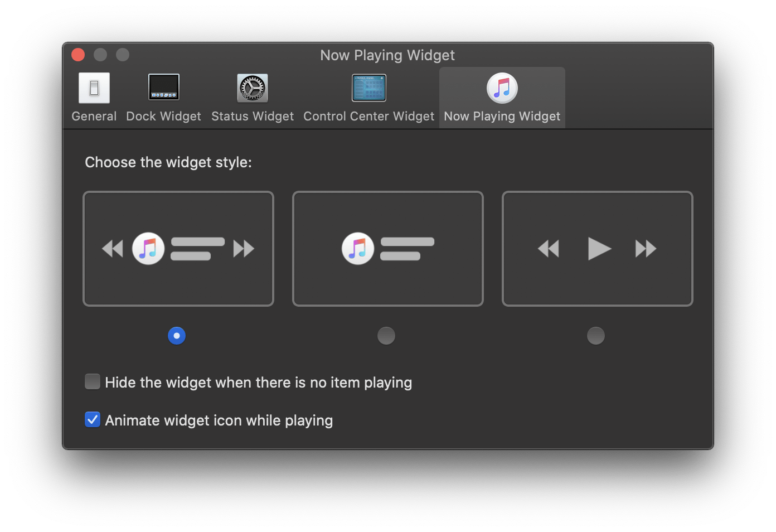This screenshot has width=776, height=532.
Task: Click rewind icon in first widget style
Action: tap(113, 249)
